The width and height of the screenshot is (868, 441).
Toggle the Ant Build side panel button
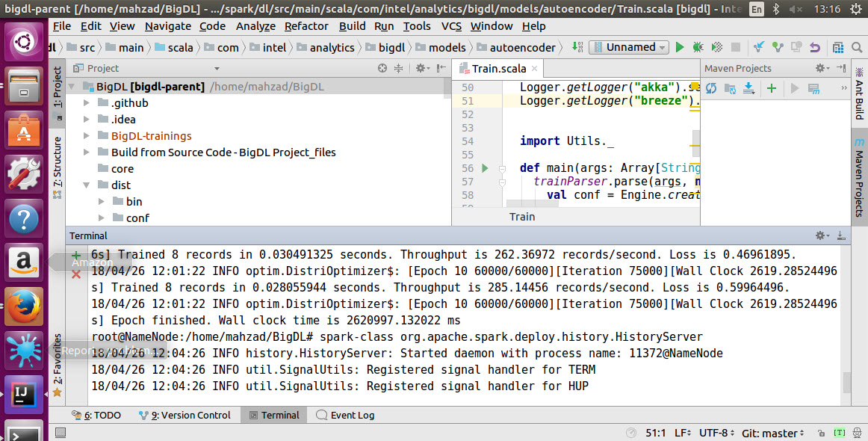[x=859, y=94]
